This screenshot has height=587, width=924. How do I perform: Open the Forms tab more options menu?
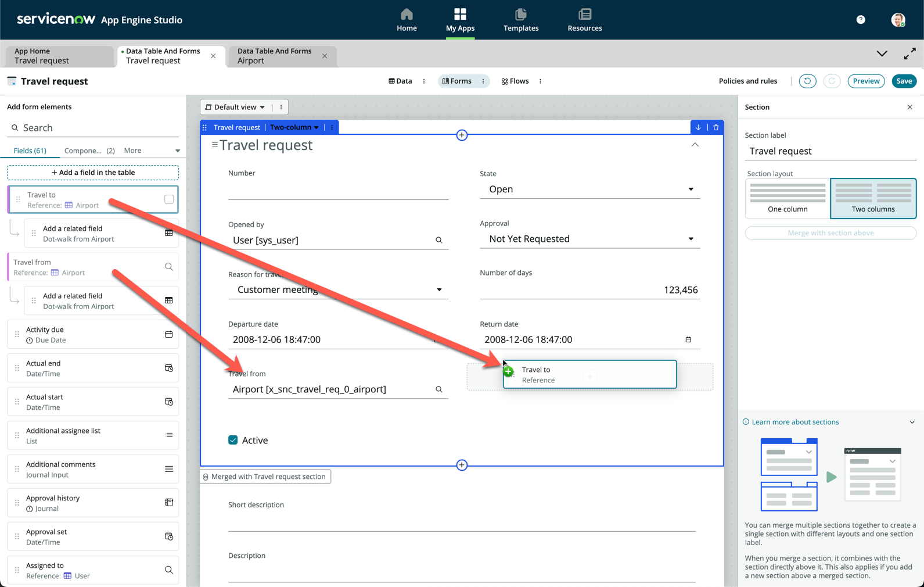coord(483,81)
